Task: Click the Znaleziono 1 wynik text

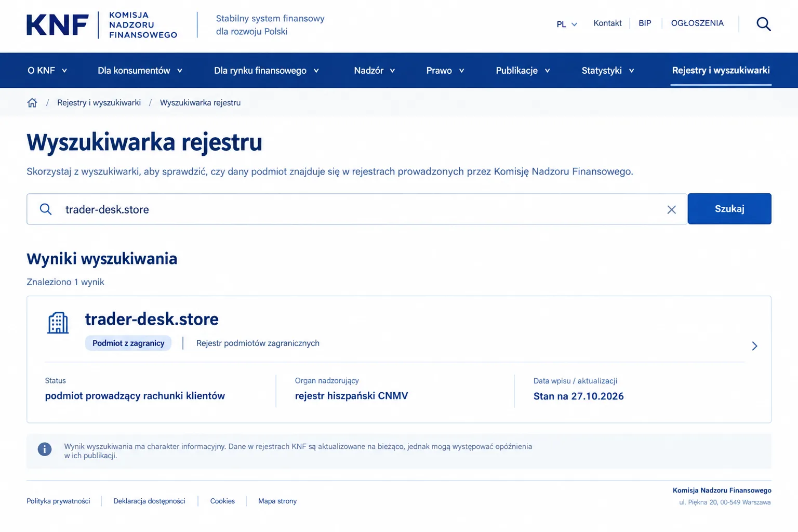Action: coord(65,282)
